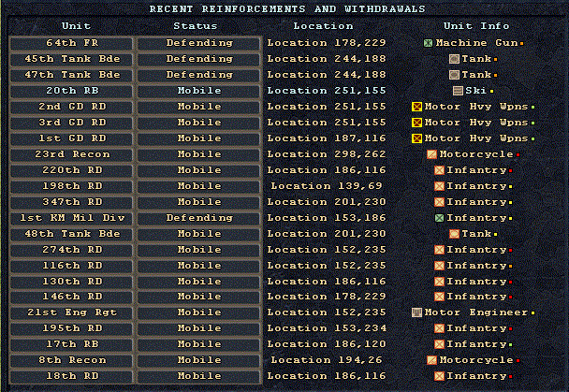Click green Infantry icon for 1st KM Mil Div

(439, 218)
